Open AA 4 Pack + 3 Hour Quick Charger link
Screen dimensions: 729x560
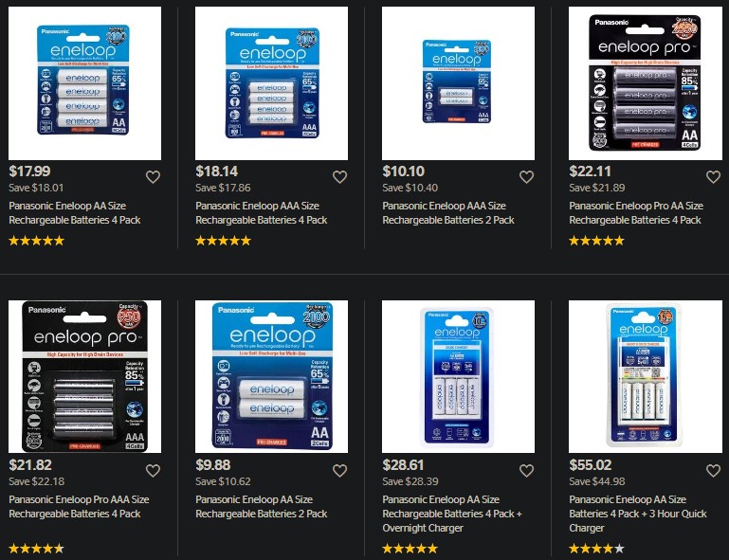click(x=638, y=514)
